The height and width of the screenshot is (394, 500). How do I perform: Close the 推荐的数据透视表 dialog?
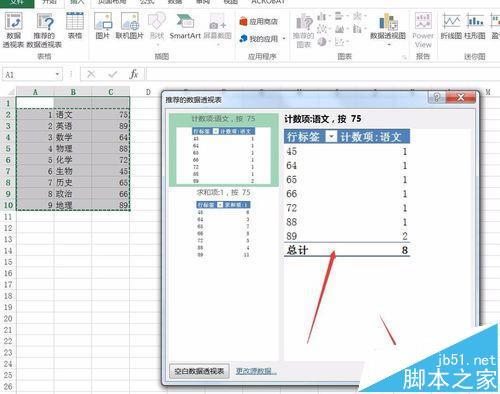[461, 97]
